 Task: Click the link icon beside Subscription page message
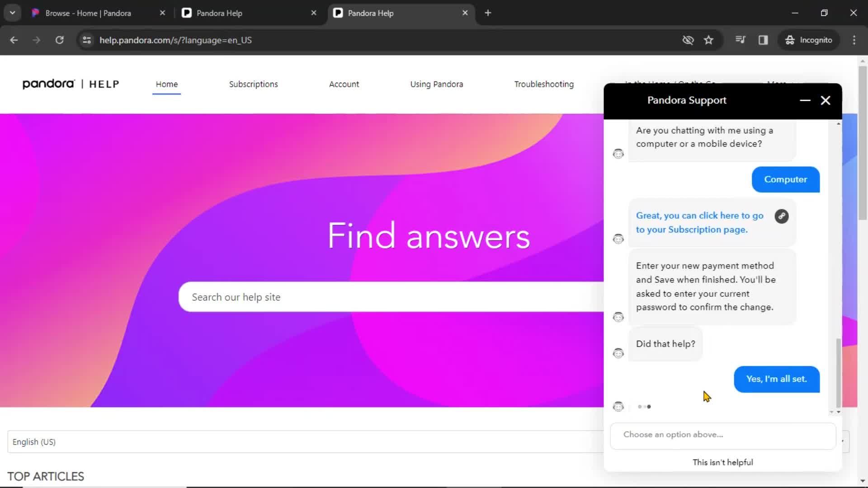click(x=782, y=216)
